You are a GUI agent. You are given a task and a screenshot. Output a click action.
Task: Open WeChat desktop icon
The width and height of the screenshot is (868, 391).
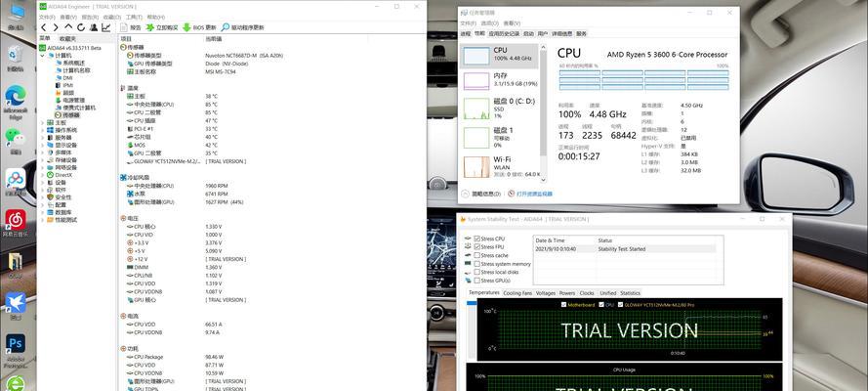click(x=15, y=141)
